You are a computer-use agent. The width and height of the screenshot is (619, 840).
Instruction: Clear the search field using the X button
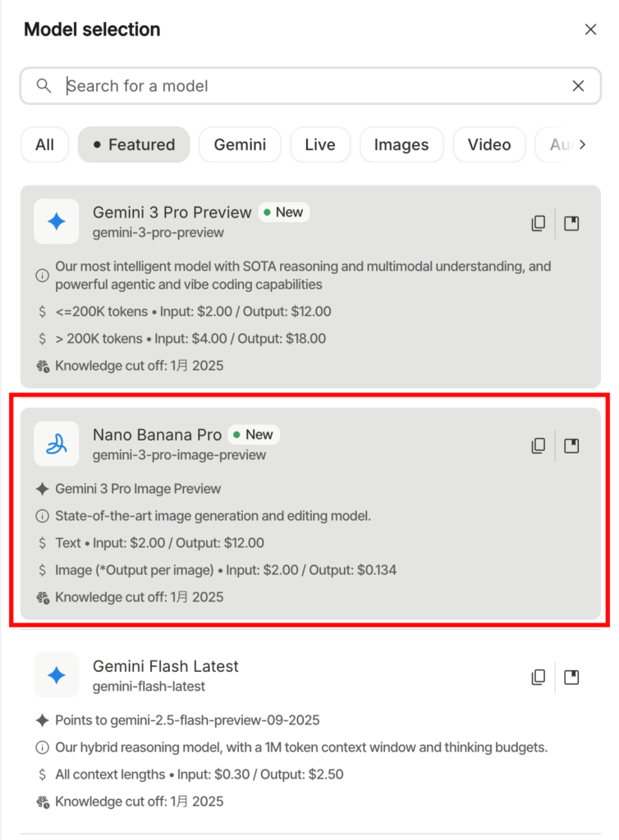point(578,85)
